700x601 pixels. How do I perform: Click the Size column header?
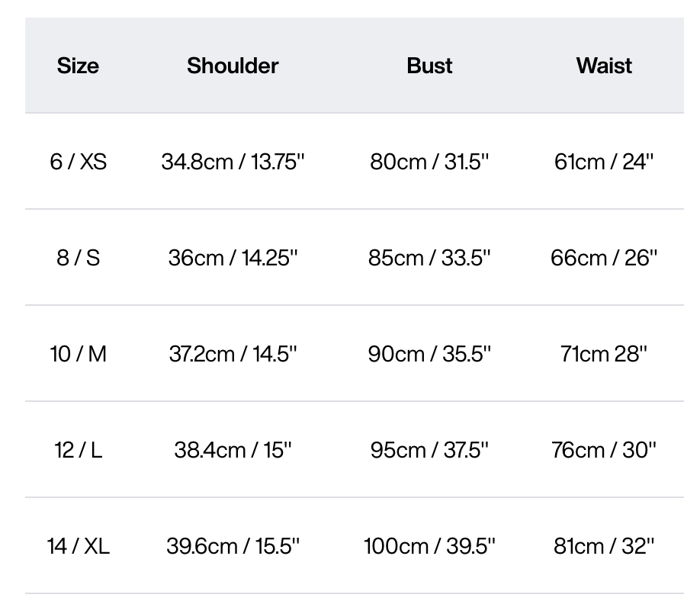pyautogui.click(x=78, y=66)
